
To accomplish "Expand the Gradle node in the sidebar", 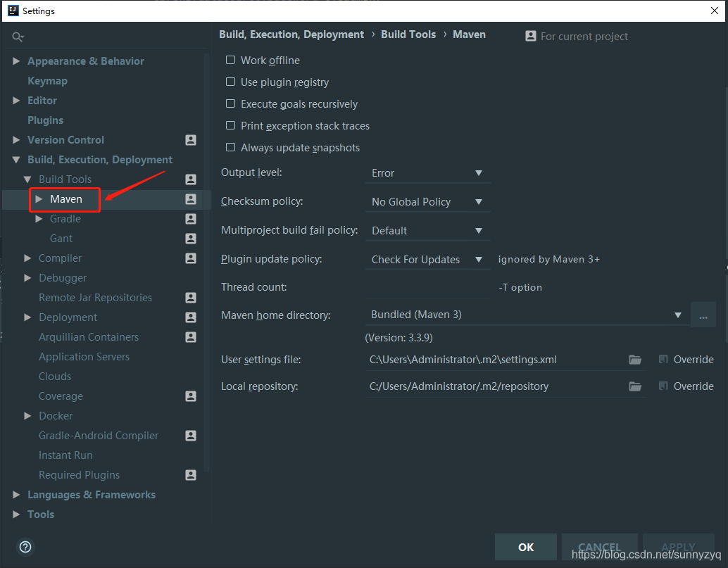I will coord(39,219).
